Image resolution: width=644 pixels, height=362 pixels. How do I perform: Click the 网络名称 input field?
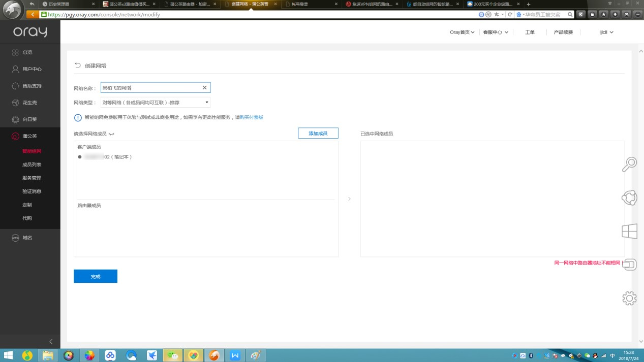click(156, 88)
